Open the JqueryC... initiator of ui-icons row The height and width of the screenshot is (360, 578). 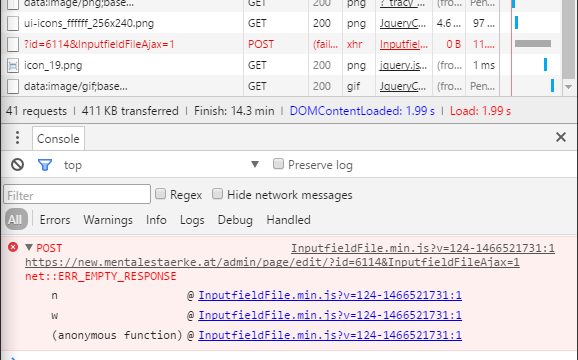click(x=403, y=23)
